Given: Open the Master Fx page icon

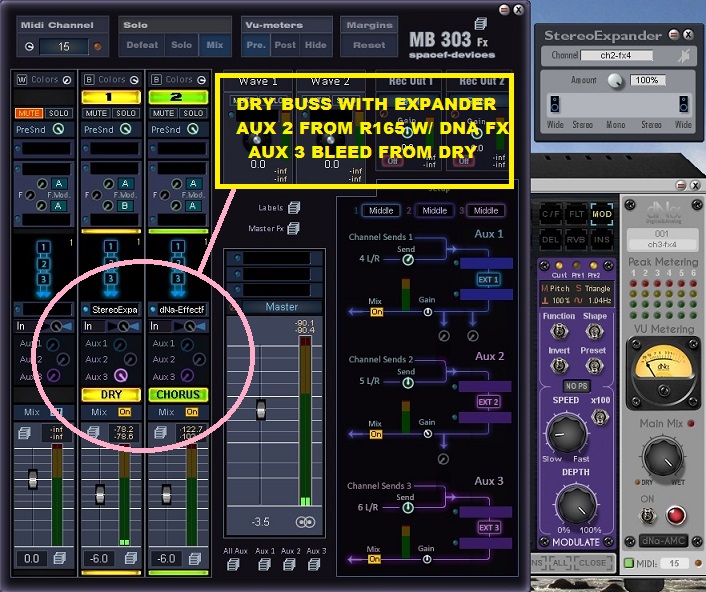Looking at the screenshot, I should coord(293,228).
